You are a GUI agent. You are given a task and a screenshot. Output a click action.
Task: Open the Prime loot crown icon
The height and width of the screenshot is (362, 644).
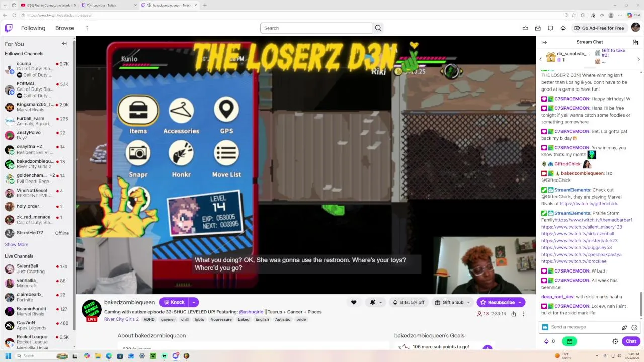pos(525,28)
